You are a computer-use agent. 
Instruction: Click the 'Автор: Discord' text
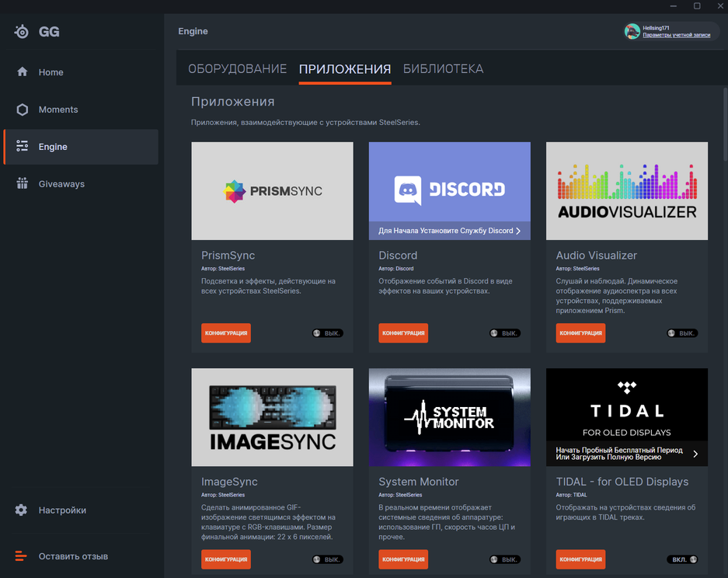(x=395, y=268)
